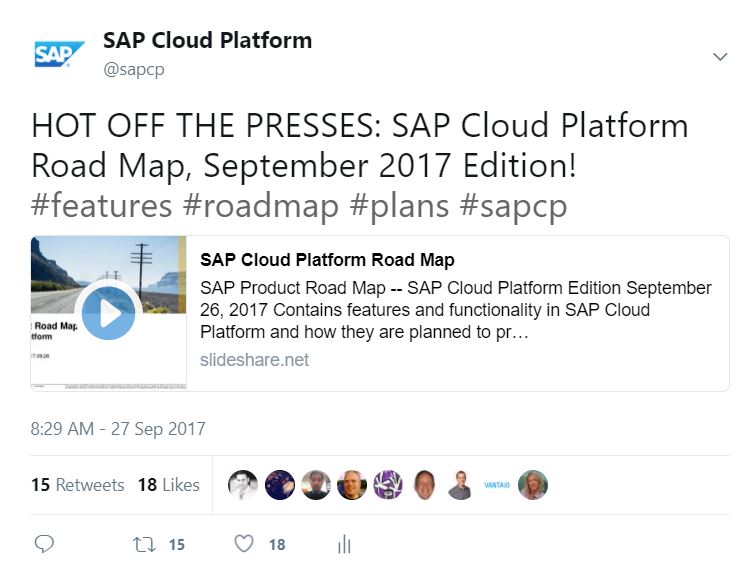The width and height of the screenshot is (753, 573).
Task: Click the first avatar in the likers row
Action: coord(243,485)
